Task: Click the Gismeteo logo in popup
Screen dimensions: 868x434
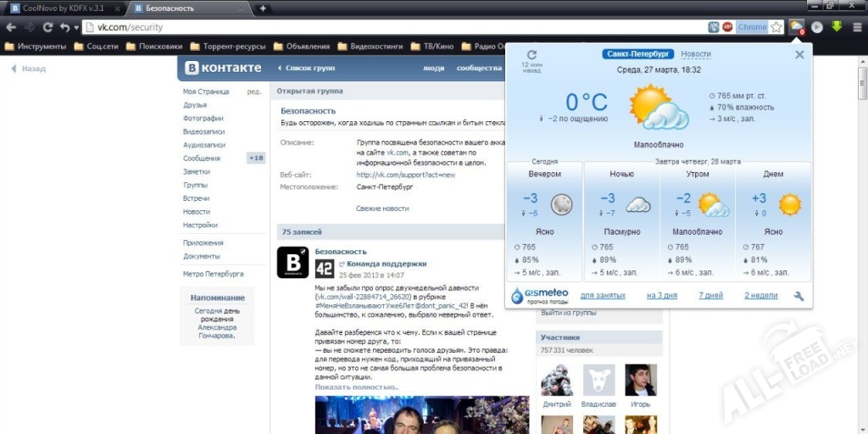Action: coord(539,295)
